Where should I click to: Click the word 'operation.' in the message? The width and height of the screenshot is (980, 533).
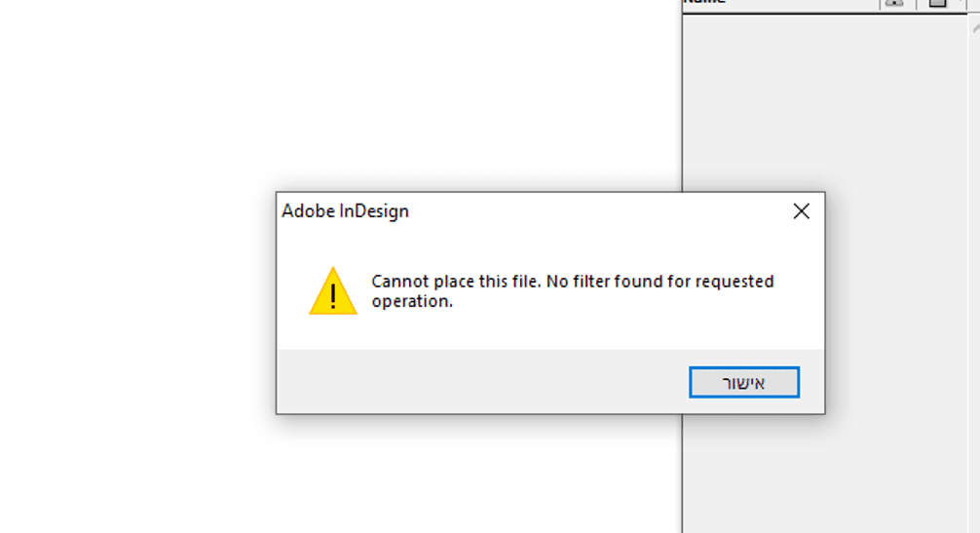pyautogui.click(x=412, y=301)
